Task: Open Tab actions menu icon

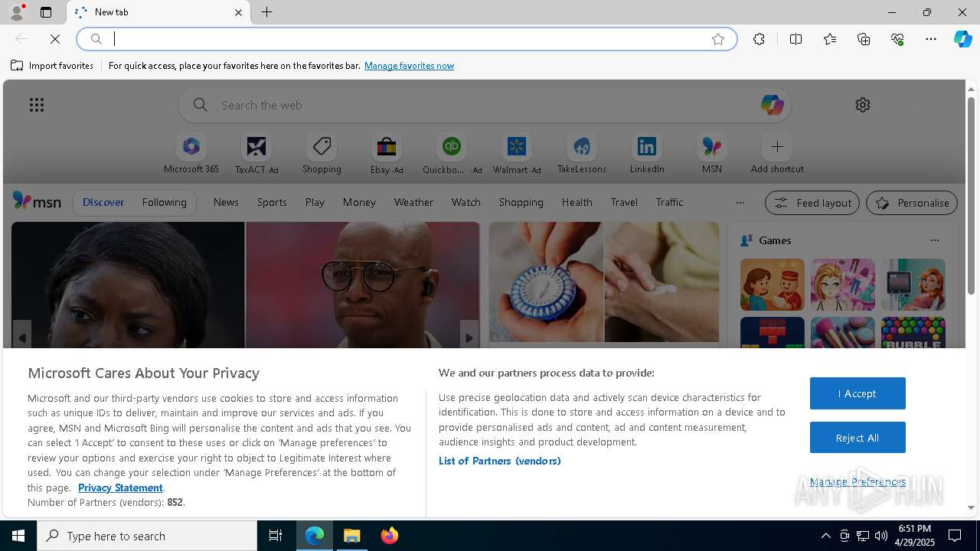Action: click(x=46, y=12)
